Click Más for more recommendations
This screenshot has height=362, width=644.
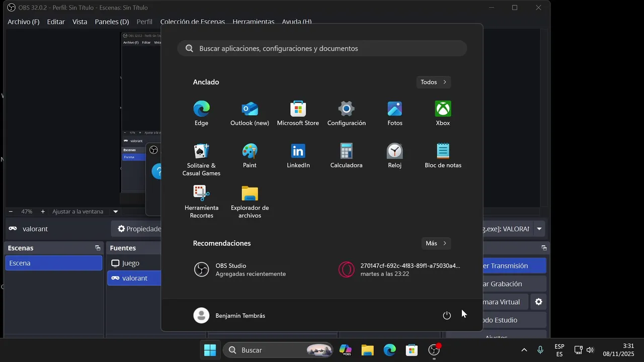pos(436,243)
